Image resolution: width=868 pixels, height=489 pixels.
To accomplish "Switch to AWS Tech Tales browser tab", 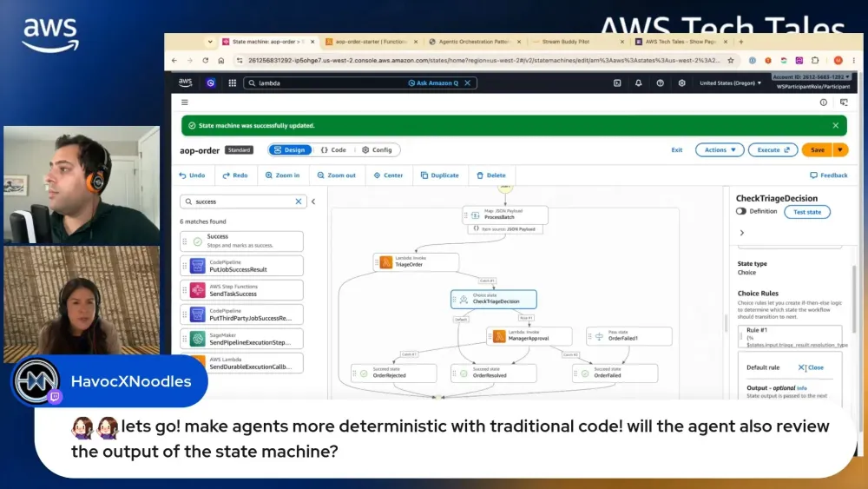I will [x=681, y=42].
